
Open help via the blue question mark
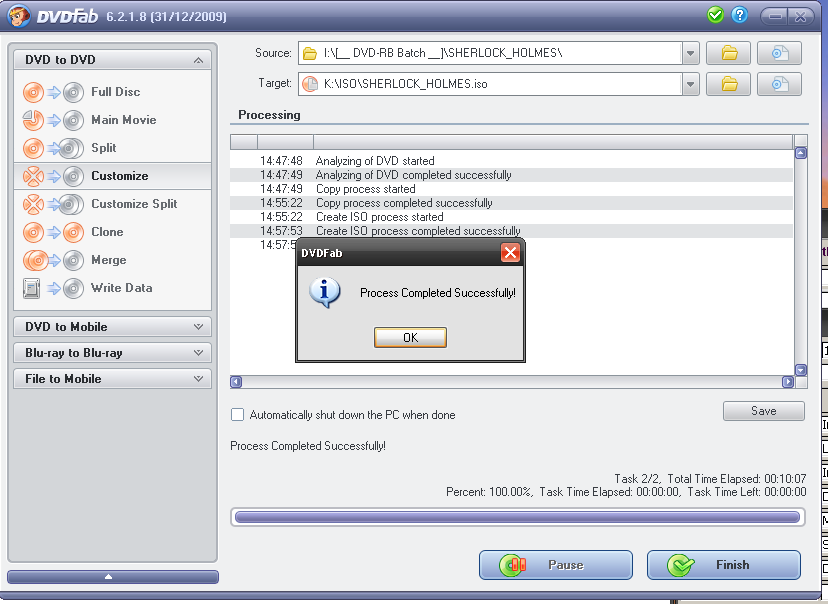click(x=740, y=15)
